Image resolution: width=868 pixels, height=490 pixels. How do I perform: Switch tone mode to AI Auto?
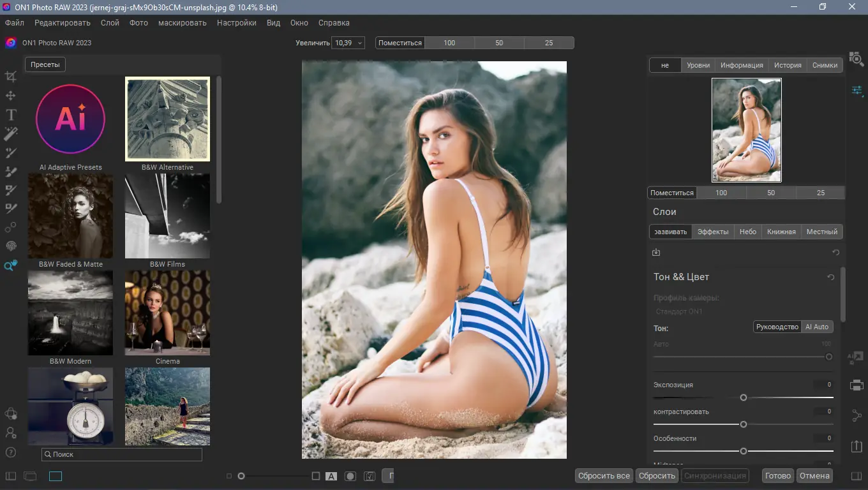816,327
